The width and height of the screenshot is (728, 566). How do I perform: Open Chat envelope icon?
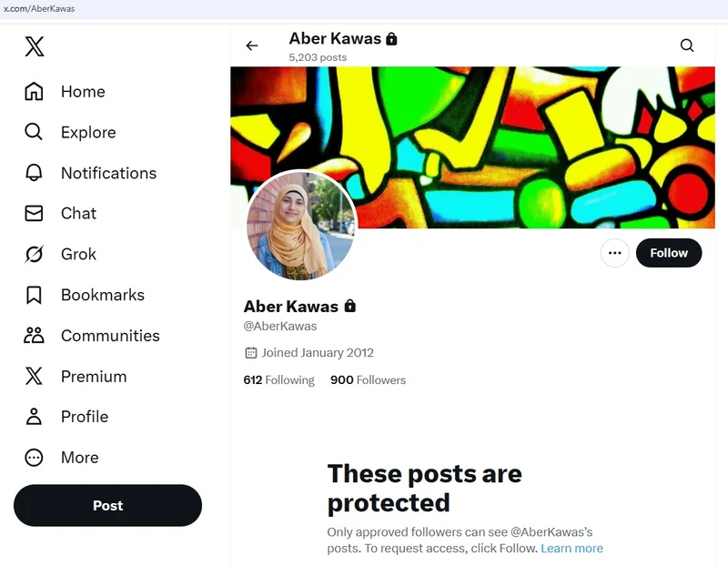(34, 214)
